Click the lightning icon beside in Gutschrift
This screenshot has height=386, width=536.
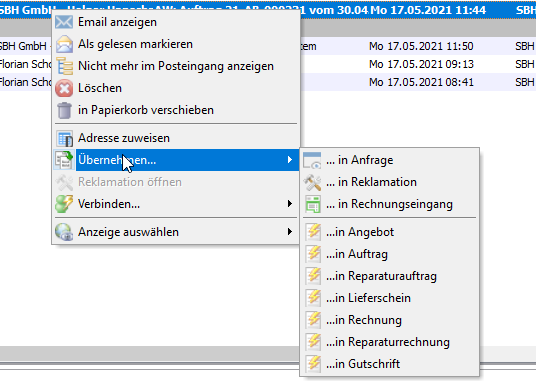tap(313, 364)
